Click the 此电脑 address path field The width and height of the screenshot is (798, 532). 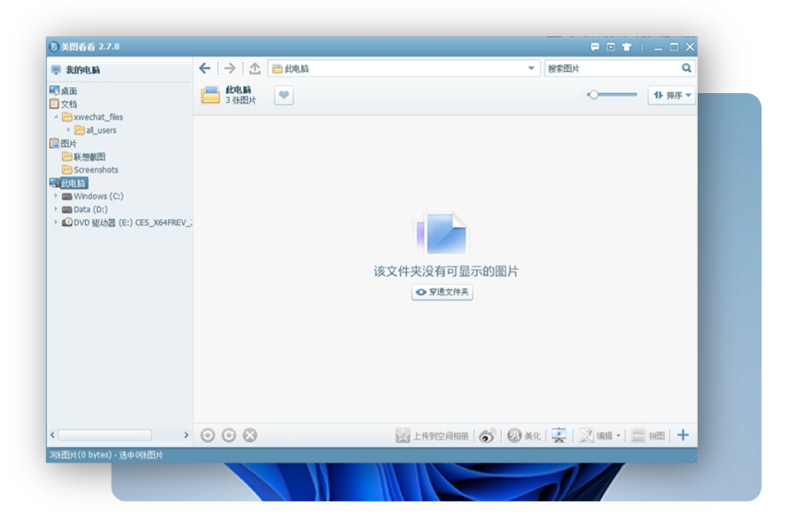click(x=403, y=68)
